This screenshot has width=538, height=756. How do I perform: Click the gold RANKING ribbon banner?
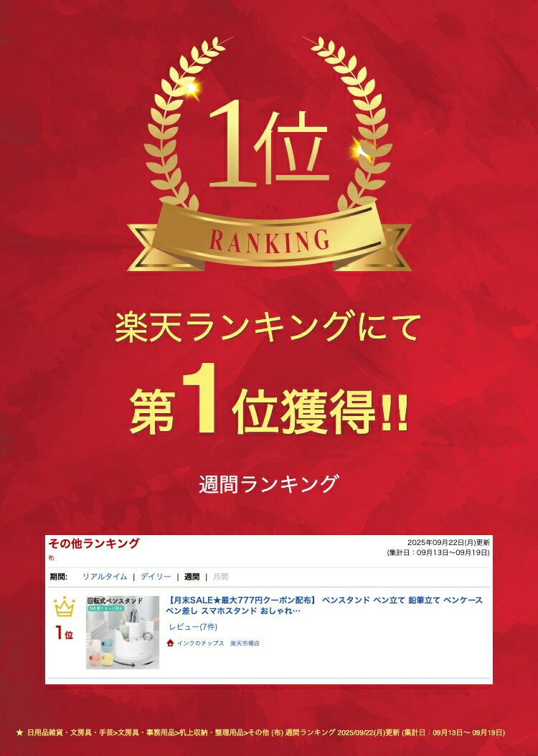269,237
